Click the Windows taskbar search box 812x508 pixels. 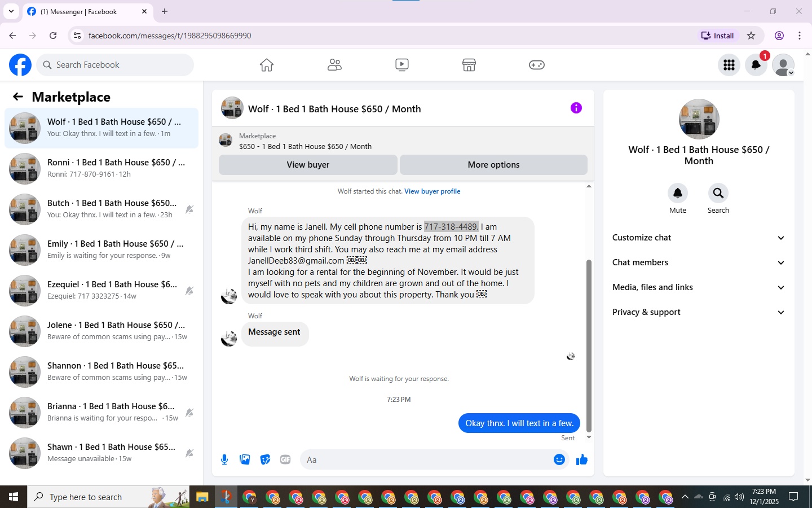click(108, 497)
